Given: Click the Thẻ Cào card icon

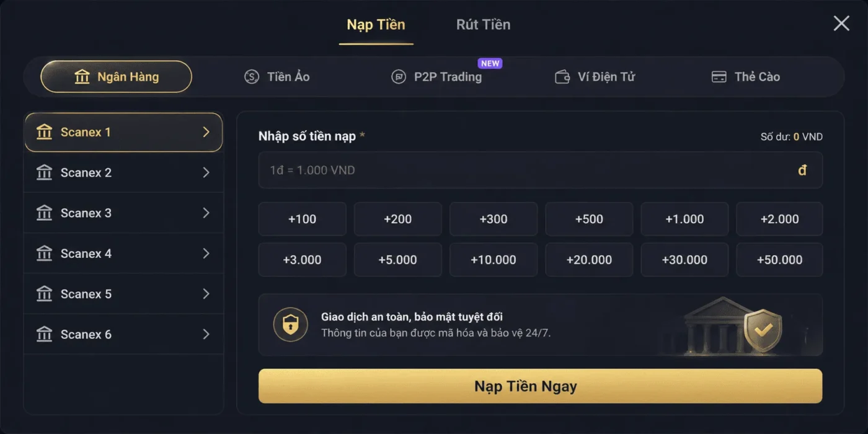Looking at the screenshot, I should click(x=719, y=76).
